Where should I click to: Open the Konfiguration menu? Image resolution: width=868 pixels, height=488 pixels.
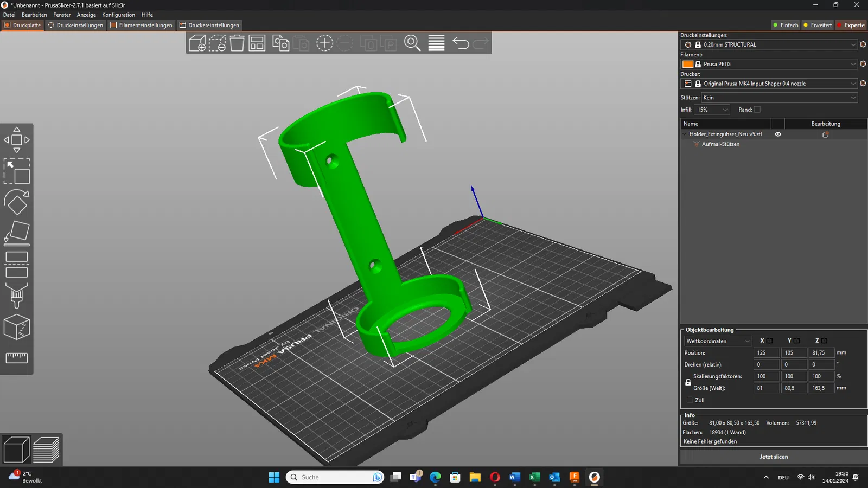tap(118, 15)
